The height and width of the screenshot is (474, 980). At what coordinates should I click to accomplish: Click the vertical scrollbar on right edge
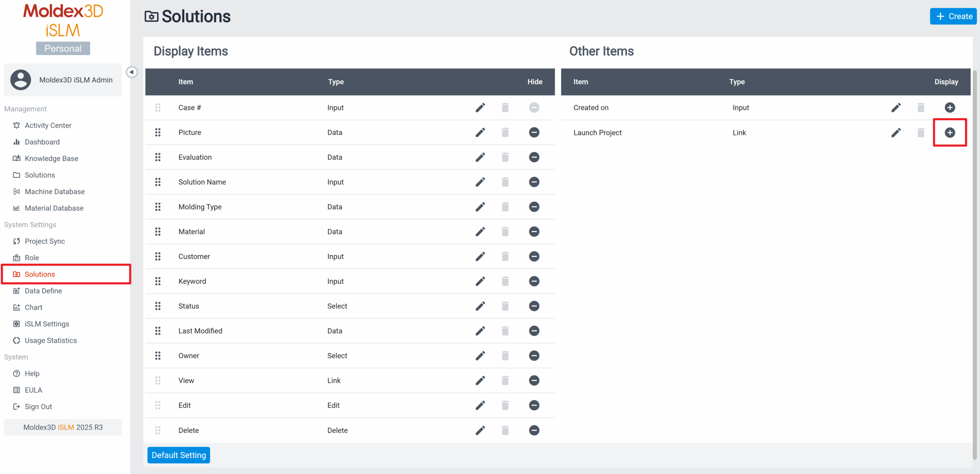[x=975, y=264]
